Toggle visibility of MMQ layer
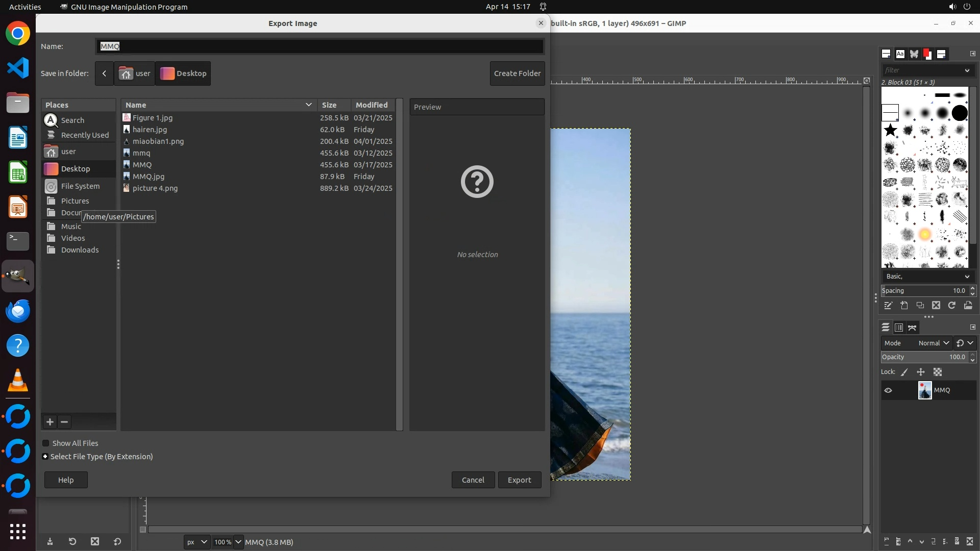Screen dimensions: 980x551 pos(888,390)
